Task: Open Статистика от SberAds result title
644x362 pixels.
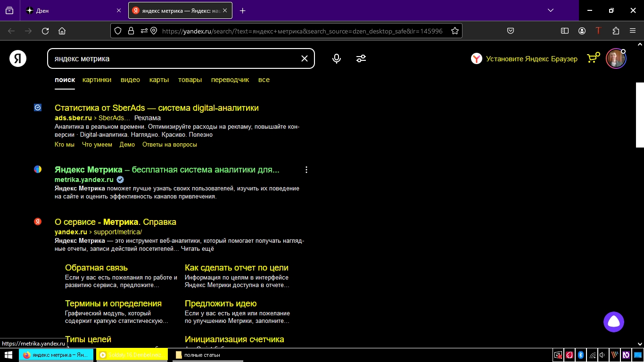Action: tap(157, 108)
